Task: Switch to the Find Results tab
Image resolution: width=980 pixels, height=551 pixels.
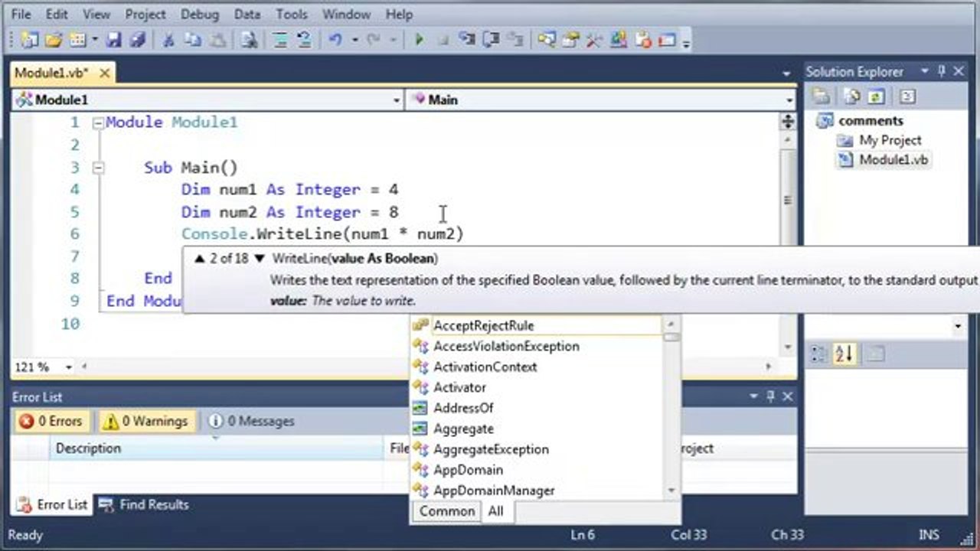Action: tap(144, 504)
